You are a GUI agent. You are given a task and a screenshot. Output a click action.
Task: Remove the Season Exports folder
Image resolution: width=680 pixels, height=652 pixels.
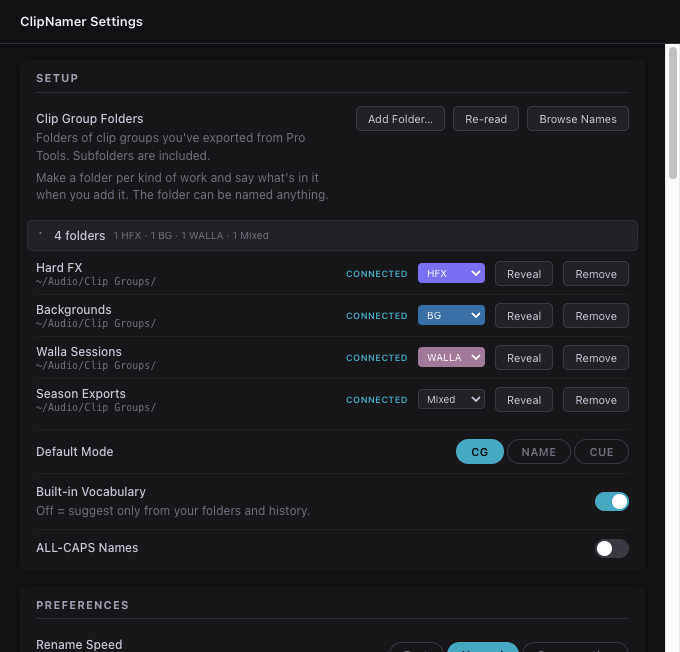coord(595,400)
